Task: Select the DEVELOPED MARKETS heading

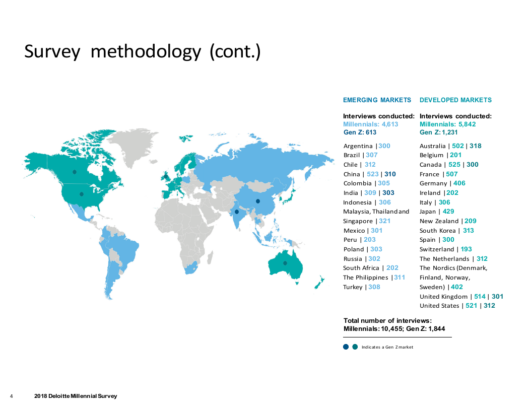Action: (455, 100)
